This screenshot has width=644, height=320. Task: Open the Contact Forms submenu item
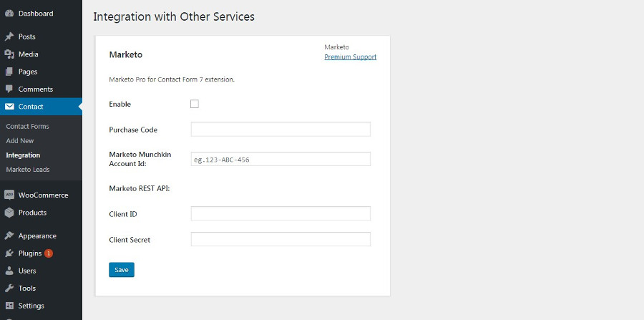coord(27,126)
